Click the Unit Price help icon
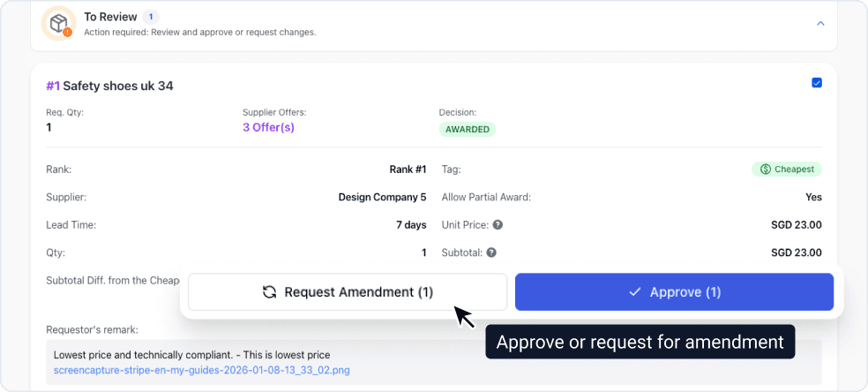868x392 pixels. (x=498, y=225)
